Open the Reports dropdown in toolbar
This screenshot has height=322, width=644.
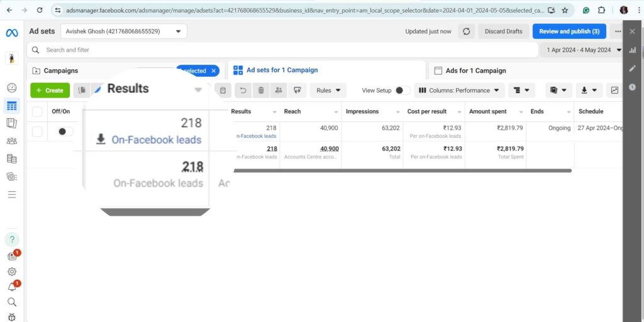click(x=559, y=91)
